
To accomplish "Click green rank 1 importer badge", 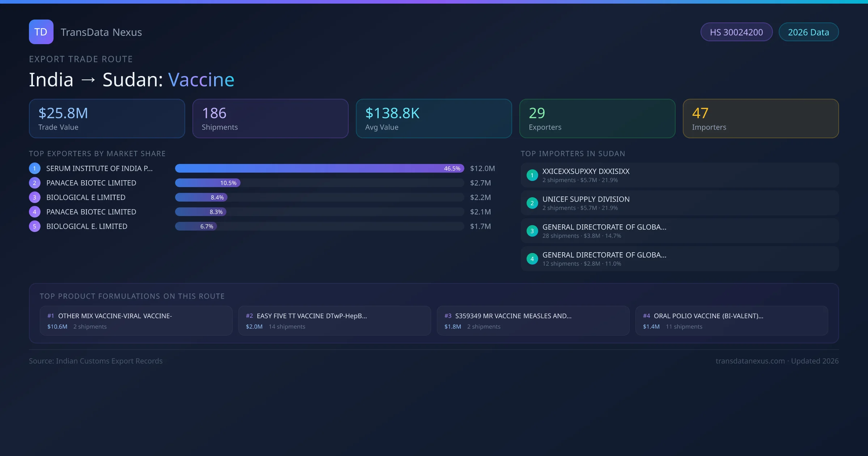I will [532, 175].
